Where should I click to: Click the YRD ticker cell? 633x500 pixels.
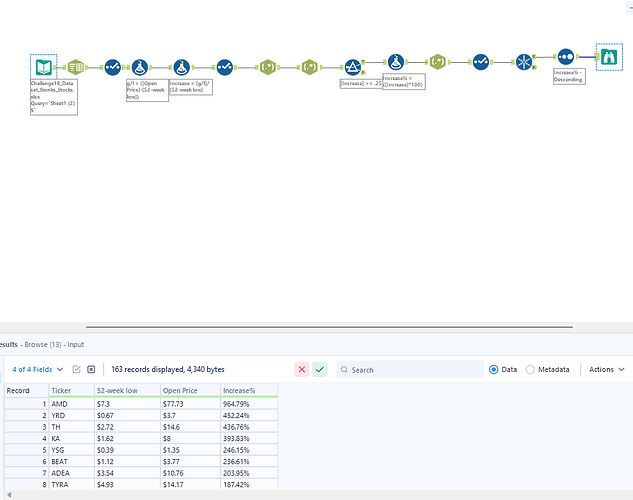pos(71,415)
